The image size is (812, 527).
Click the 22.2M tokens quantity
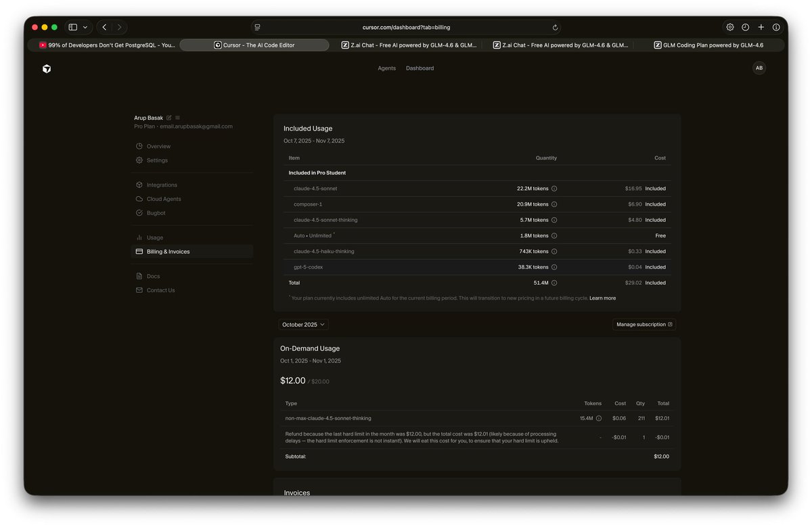[x=533, y=189]
